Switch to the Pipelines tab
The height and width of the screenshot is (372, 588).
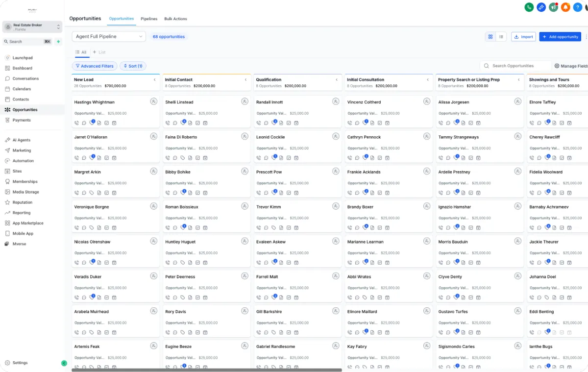click(149, 19)
